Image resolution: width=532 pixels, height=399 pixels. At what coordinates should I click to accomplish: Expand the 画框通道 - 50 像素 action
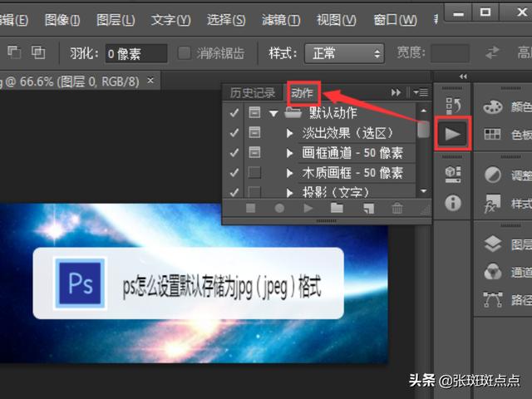289,153
